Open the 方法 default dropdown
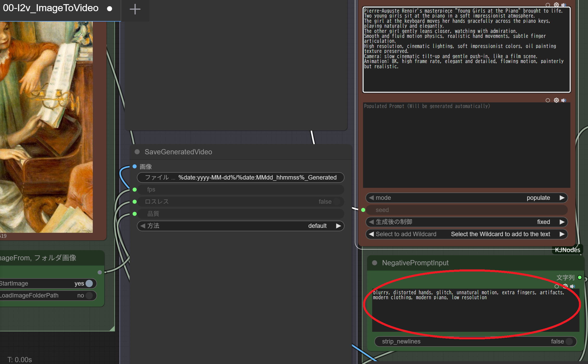This screenshot has height=364, width=588. 240,226
